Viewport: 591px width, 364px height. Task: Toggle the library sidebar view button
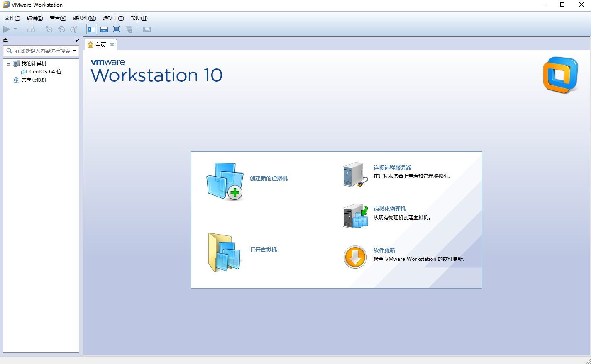(x=92, y=29)
